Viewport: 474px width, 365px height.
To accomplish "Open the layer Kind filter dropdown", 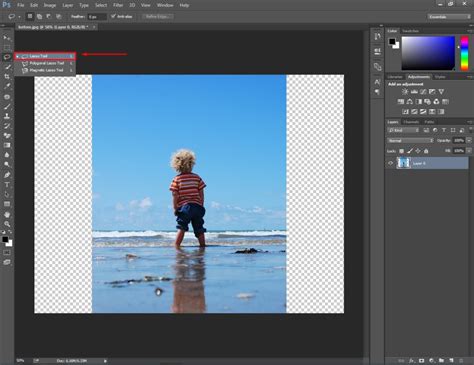I will (x=403, y=130).
